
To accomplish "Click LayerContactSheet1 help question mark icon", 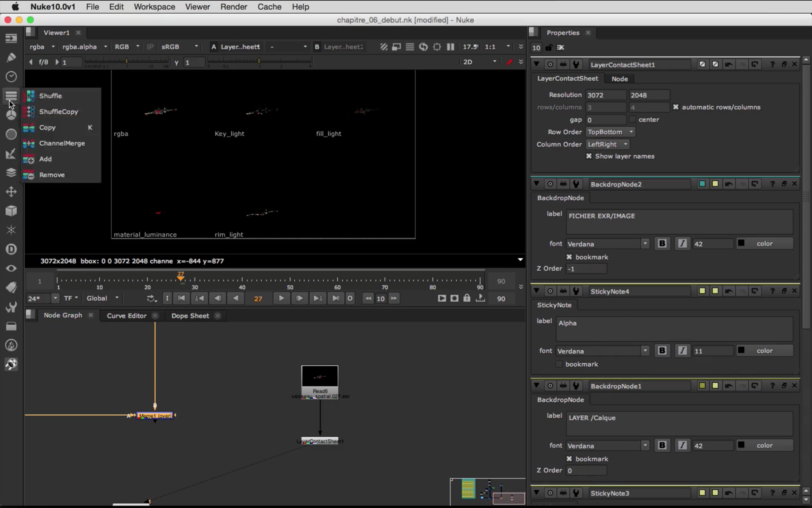I will tap(773, 64).
